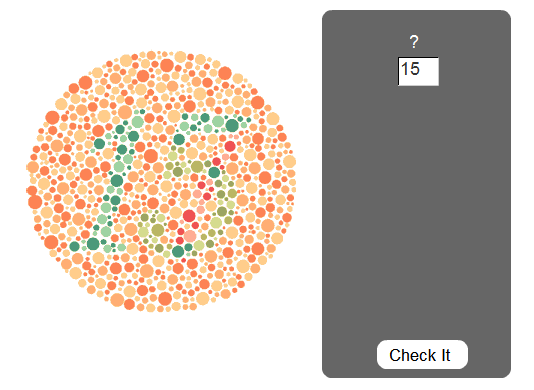The width and height of the screenshot is (534, 390).
Task: Select the large olive dot in the 2's lower-left curve
Action: point(158,230)
